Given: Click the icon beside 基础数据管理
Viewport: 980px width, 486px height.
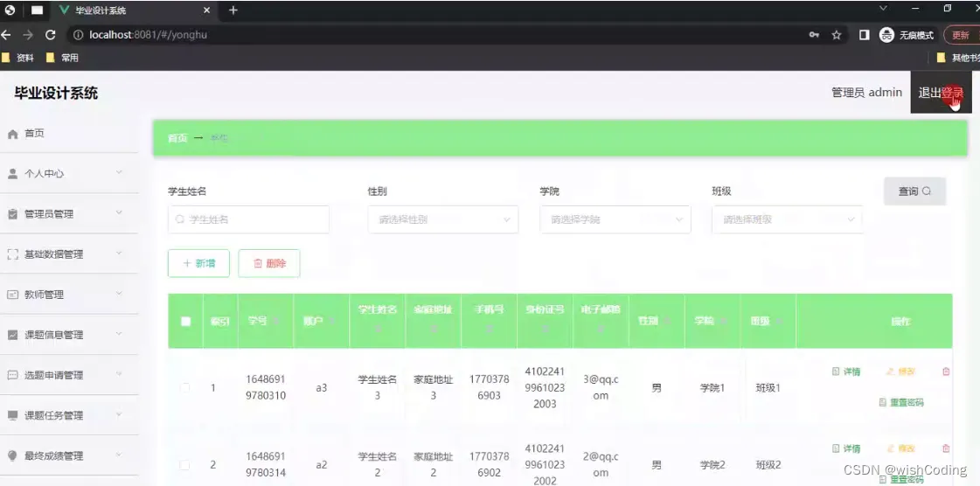Looking at the screenshot, I should coord(12,254).
